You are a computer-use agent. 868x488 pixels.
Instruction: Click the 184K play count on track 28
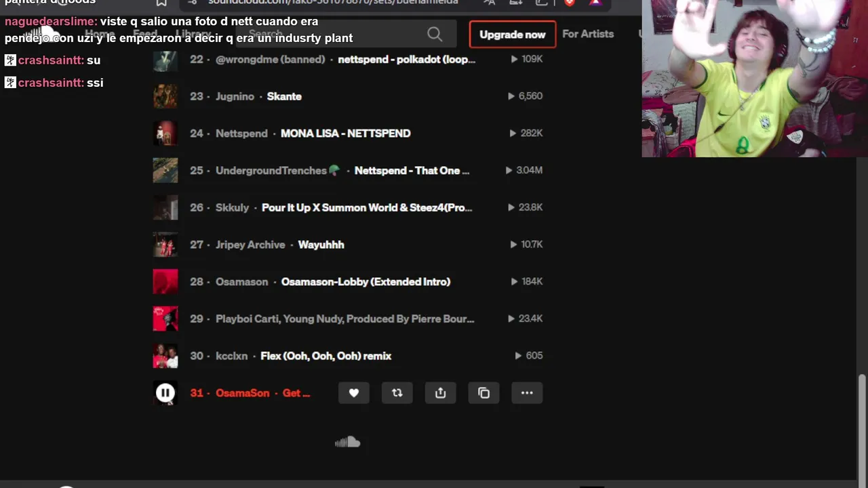click(x=526, y=281)
